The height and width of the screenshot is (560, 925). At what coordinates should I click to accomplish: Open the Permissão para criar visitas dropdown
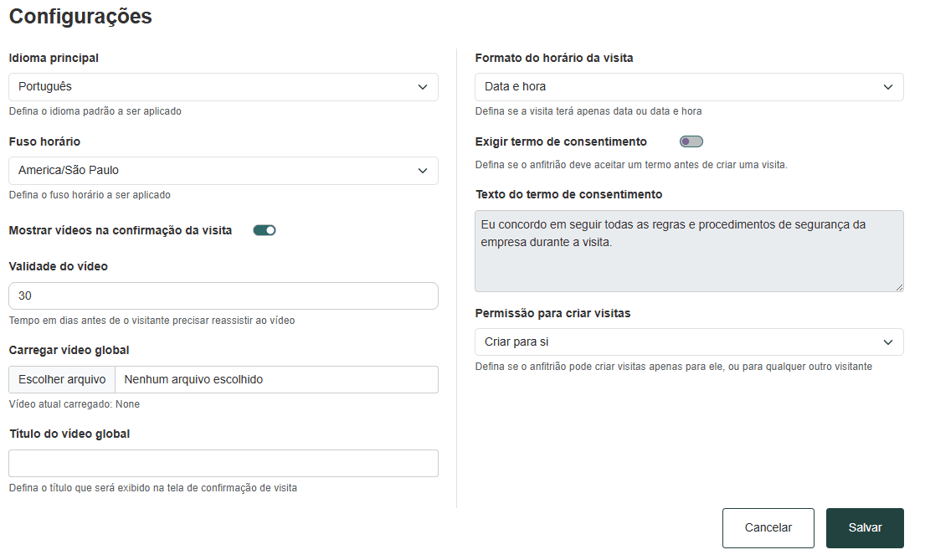tap(689, 342)
